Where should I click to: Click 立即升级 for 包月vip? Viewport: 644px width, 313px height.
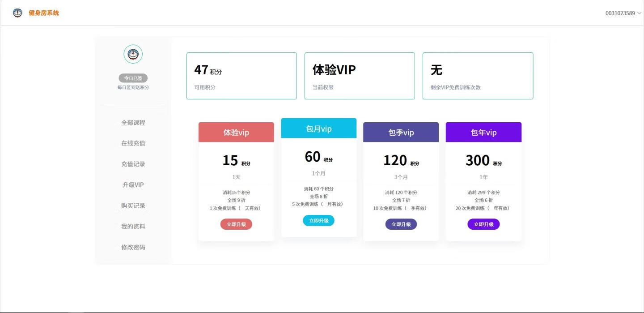318,220
